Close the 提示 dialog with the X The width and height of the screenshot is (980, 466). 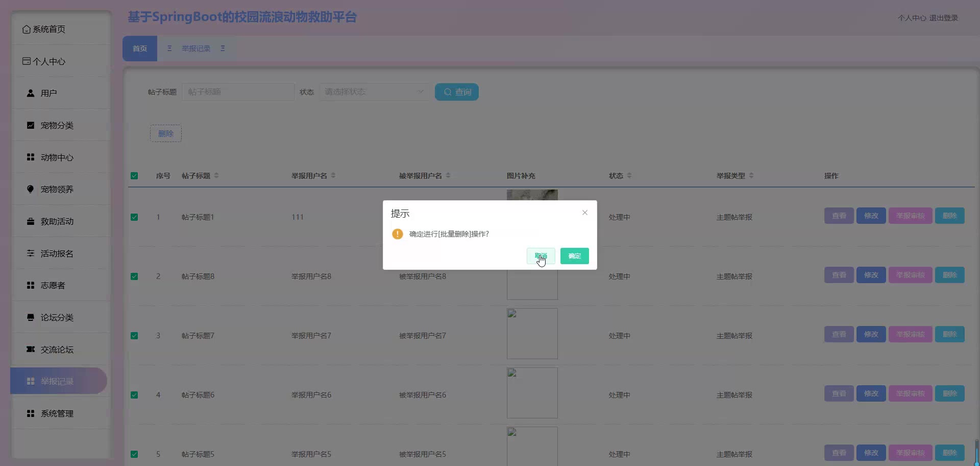coord(585,213)
